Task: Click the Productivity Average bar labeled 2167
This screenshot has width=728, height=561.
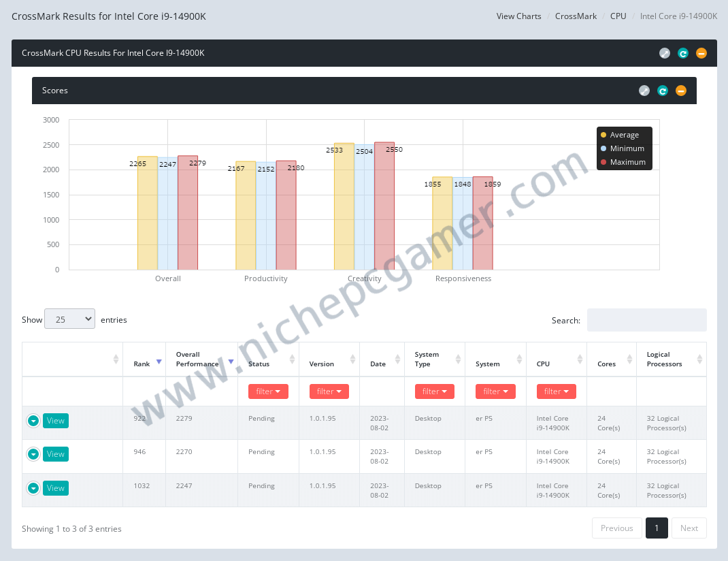Action: pos(246,216)
